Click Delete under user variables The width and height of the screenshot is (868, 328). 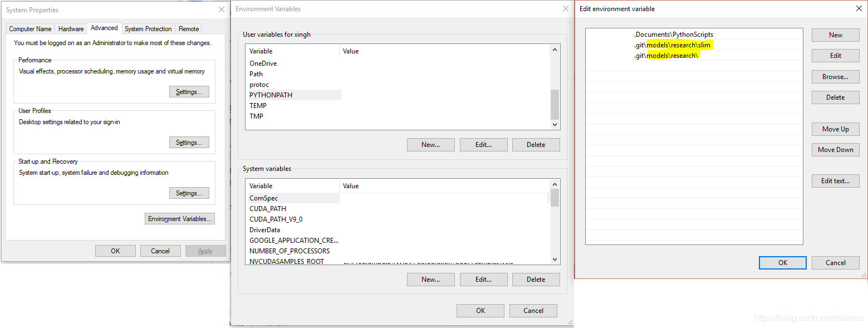[x=536, y=144]
